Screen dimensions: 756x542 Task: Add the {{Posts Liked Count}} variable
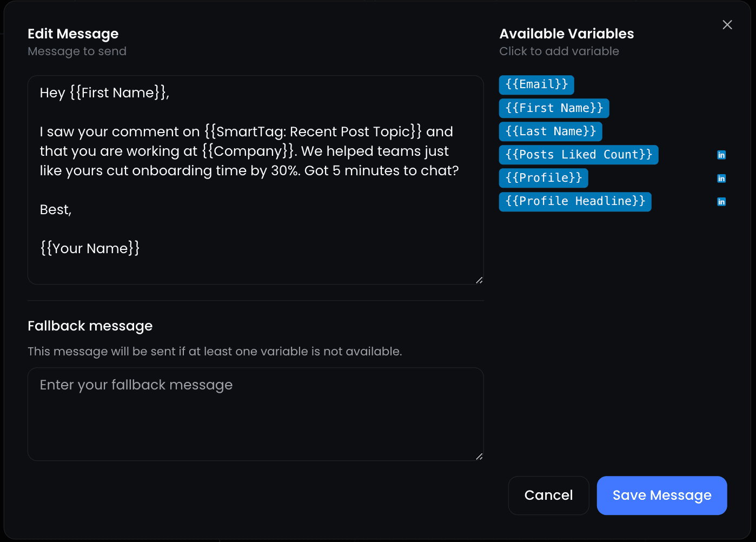click(579, 155)
